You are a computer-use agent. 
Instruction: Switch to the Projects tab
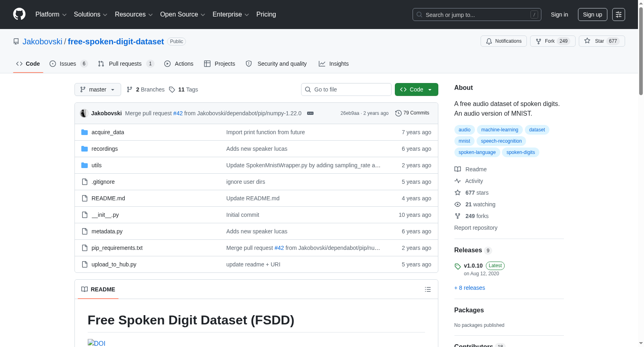point(219,64)
